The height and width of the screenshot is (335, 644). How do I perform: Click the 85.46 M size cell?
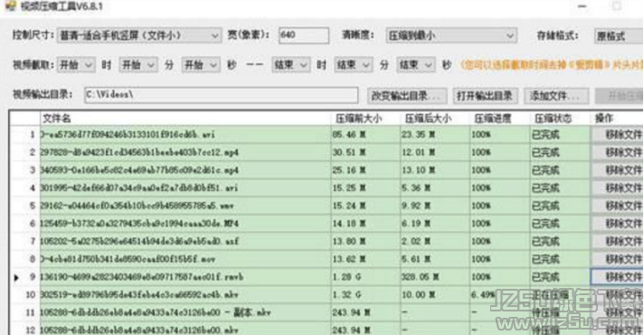(x=366, y=135)
